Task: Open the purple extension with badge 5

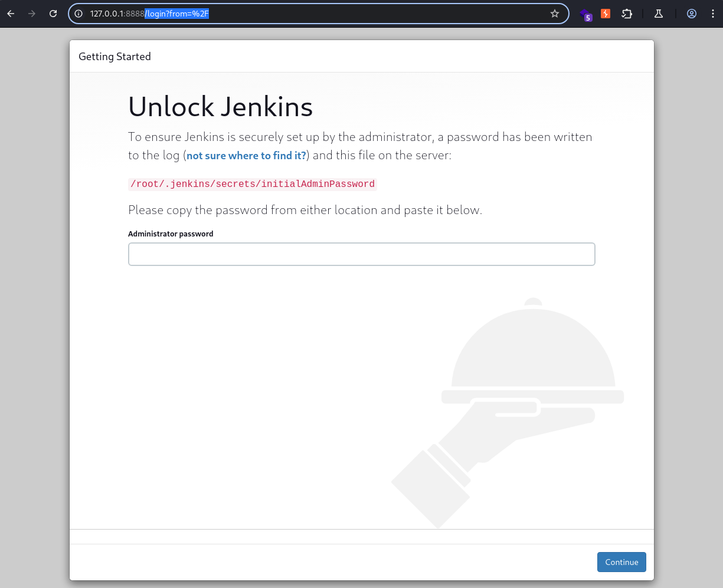Action: tap(585, 14)
